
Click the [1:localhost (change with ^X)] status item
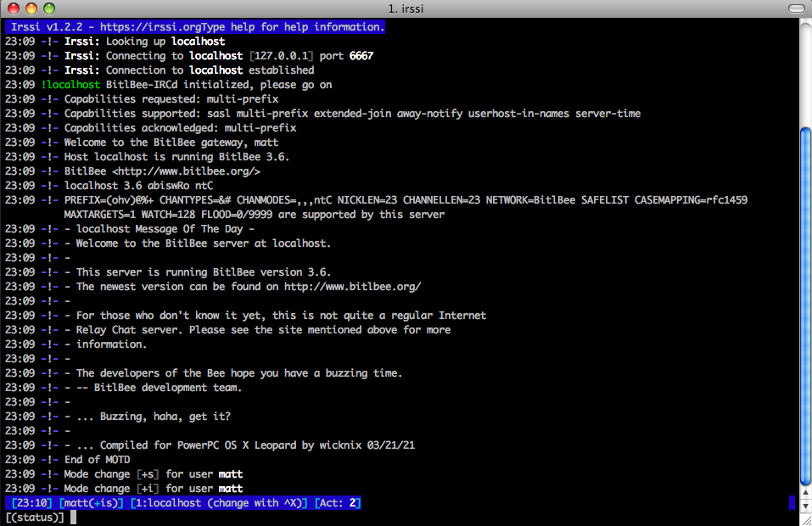tap(219, 503)
